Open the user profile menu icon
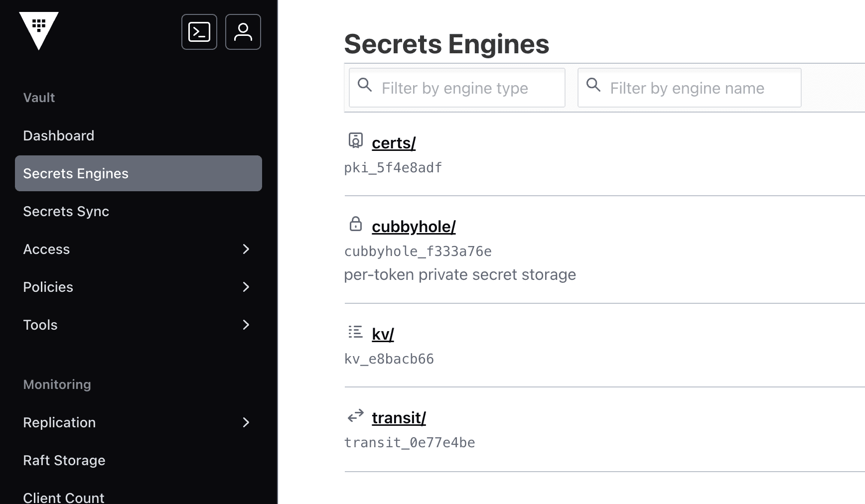Viewport: 865px width, 504px height. 243,32
